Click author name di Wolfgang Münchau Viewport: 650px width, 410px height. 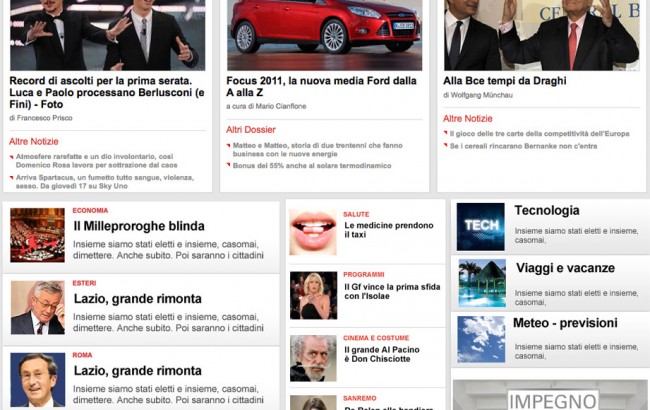coord(478,95)
